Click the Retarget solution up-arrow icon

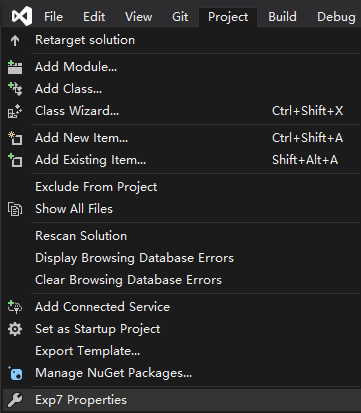click(x=15, y=41)
